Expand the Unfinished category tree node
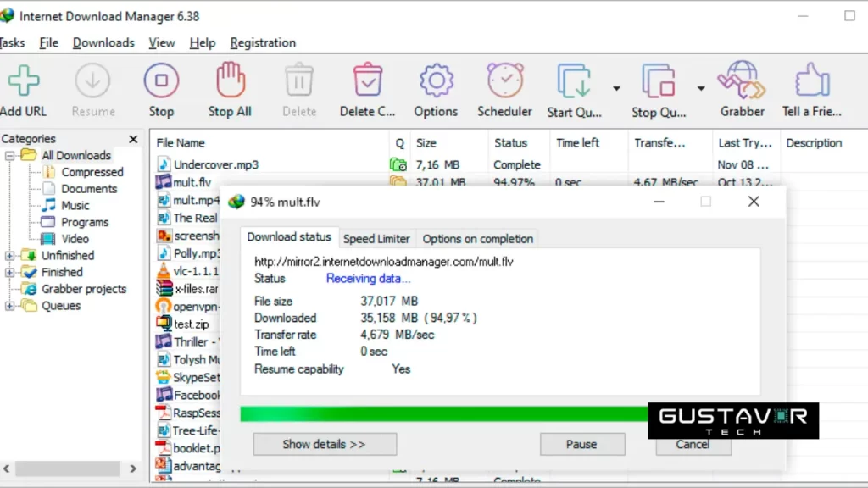 [10, 256]
